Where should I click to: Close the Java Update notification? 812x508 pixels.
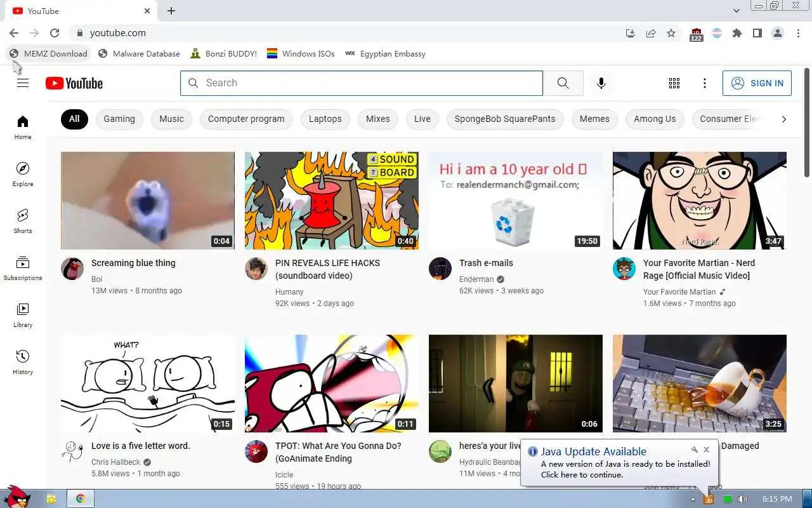pyautogui.click(x=706, y=450)
